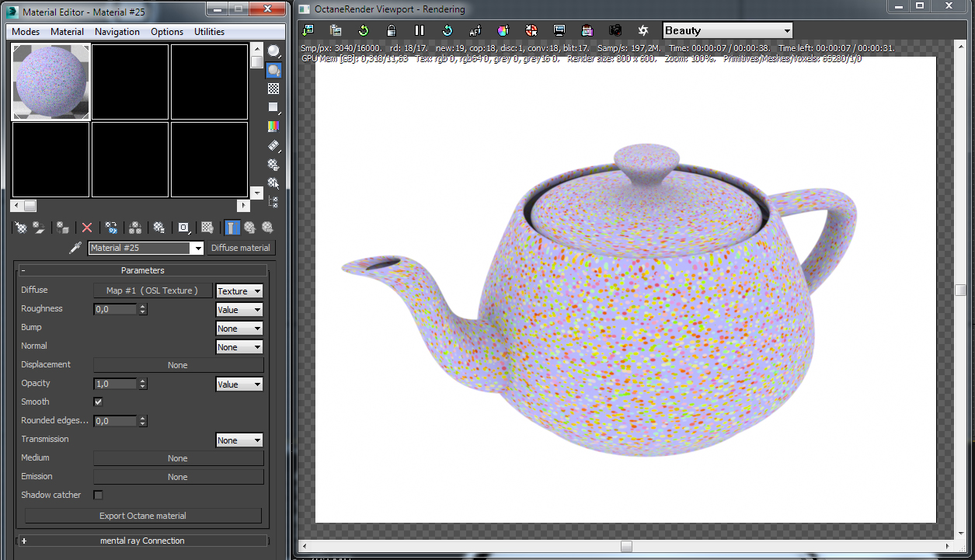Image resolution: width=975 pixels, height=560 pixels.
Task: Click eyedropper Pick Material from Object
Action: (75, 248)
